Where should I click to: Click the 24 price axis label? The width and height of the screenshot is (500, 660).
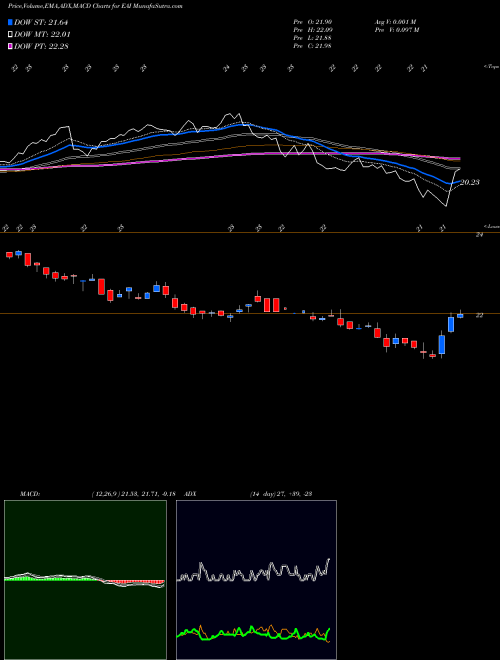479,235
